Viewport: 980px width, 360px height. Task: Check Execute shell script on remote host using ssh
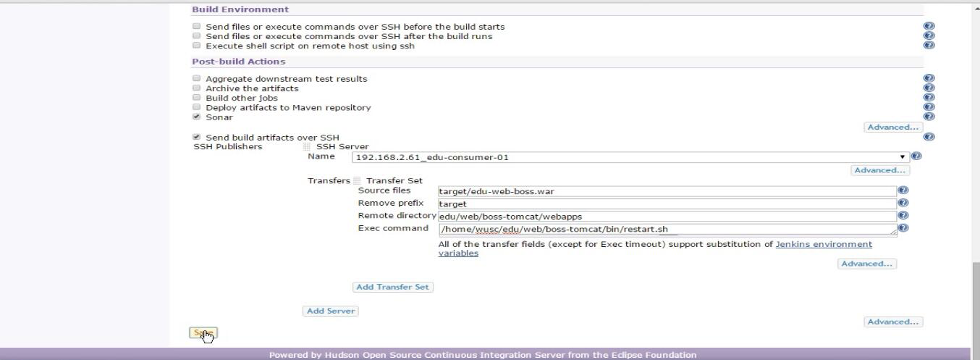pos(196,45)
